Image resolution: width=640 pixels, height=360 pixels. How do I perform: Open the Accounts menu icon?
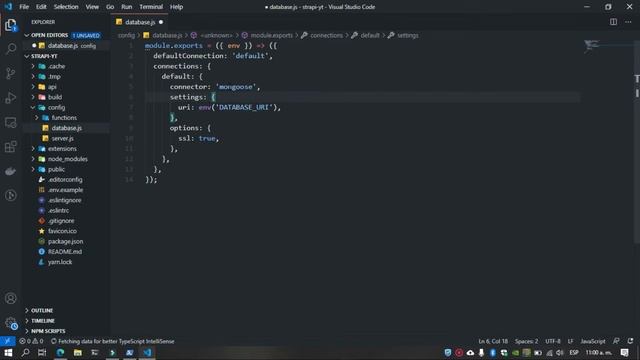pyautogui.click(x=11, y=298)
